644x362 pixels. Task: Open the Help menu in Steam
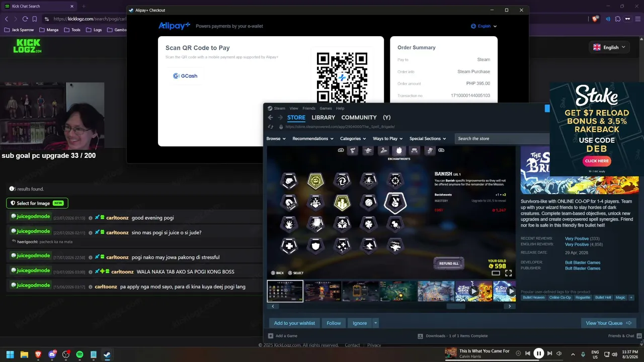(x=340, y=108)
